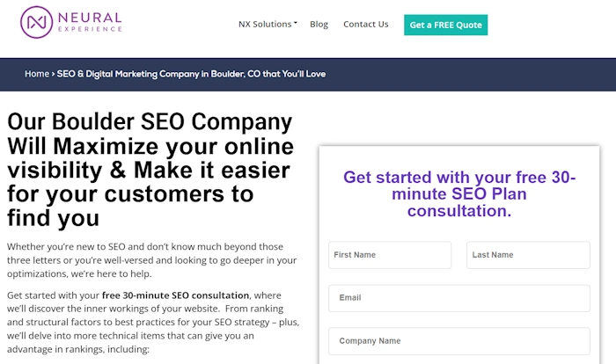Click the empty right side of the navy breadcrumb bar
The width and height of the screenshot is (616, 364).
[472, 75]
